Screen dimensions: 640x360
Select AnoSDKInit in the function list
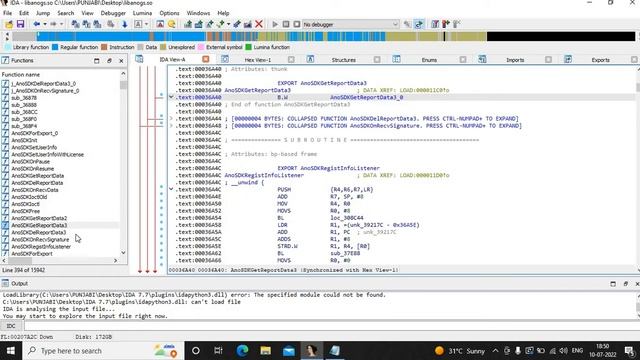(24, 140)
